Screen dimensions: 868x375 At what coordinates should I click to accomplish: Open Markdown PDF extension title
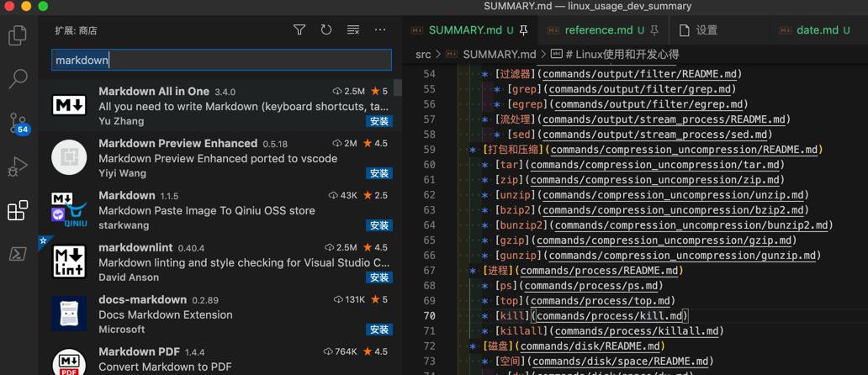pyautogui.click(x=140, y=351)
